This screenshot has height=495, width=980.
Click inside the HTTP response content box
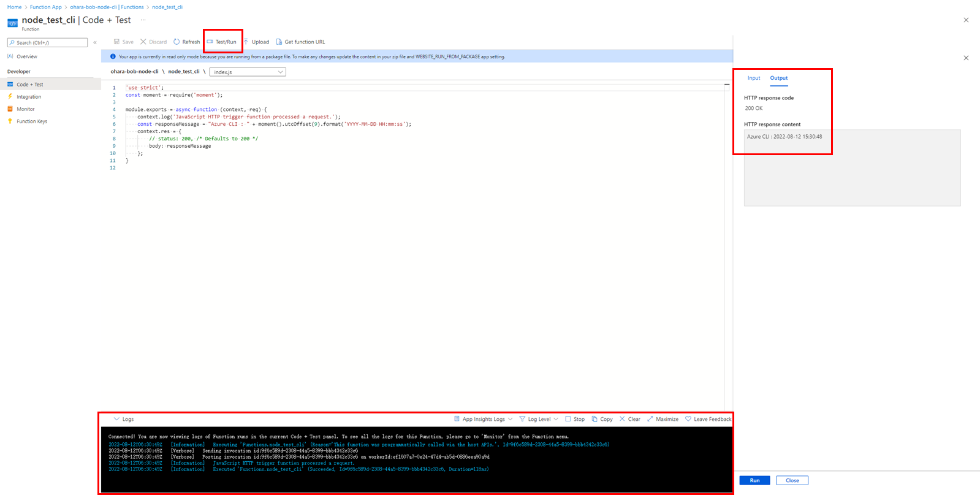click(852, 168)
